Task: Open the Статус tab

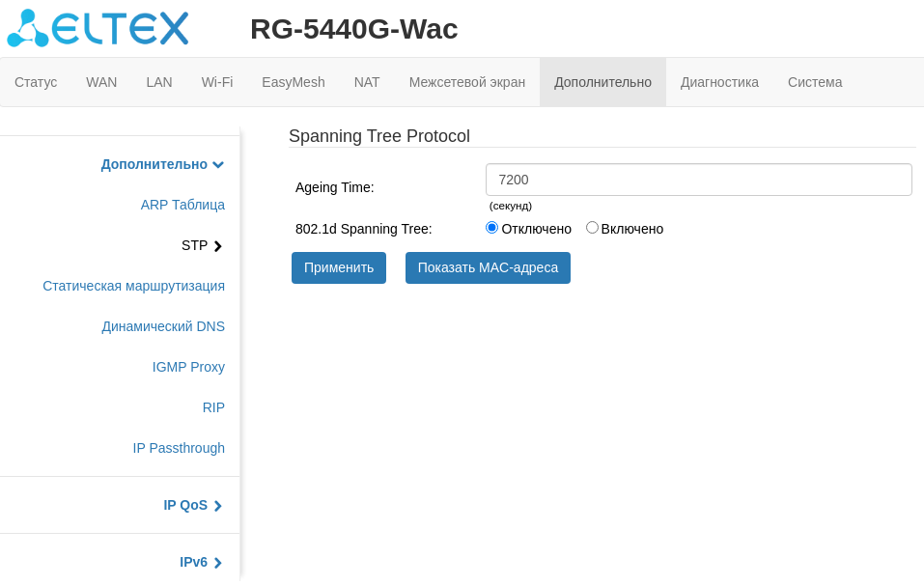Action: tap(36, 82)
